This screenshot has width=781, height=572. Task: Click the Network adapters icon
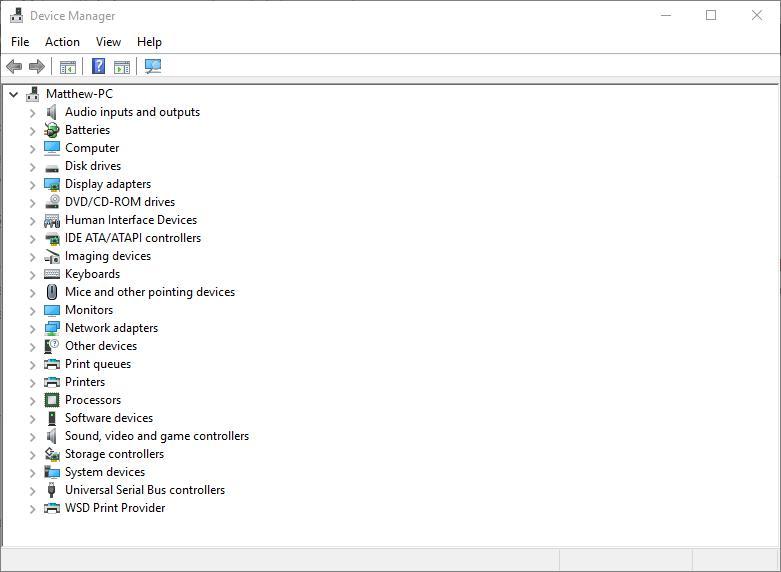tap(52, 328)
